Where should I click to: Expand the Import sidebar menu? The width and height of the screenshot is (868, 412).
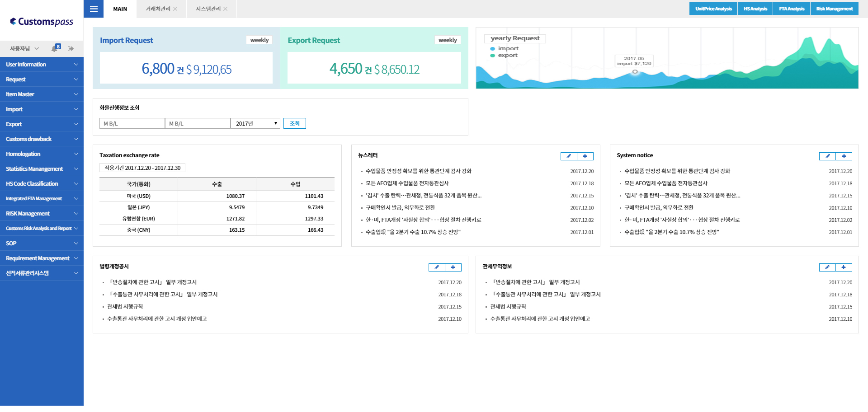42,109
